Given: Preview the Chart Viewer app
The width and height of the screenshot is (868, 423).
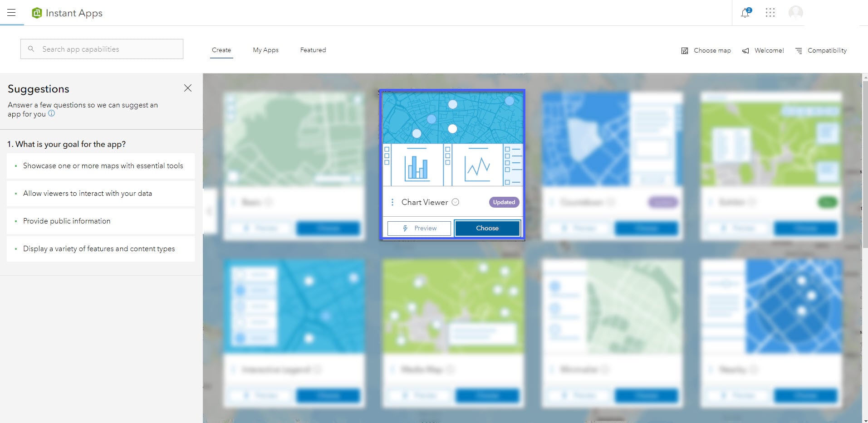Looking at the screenshot, I should (419, 229).
